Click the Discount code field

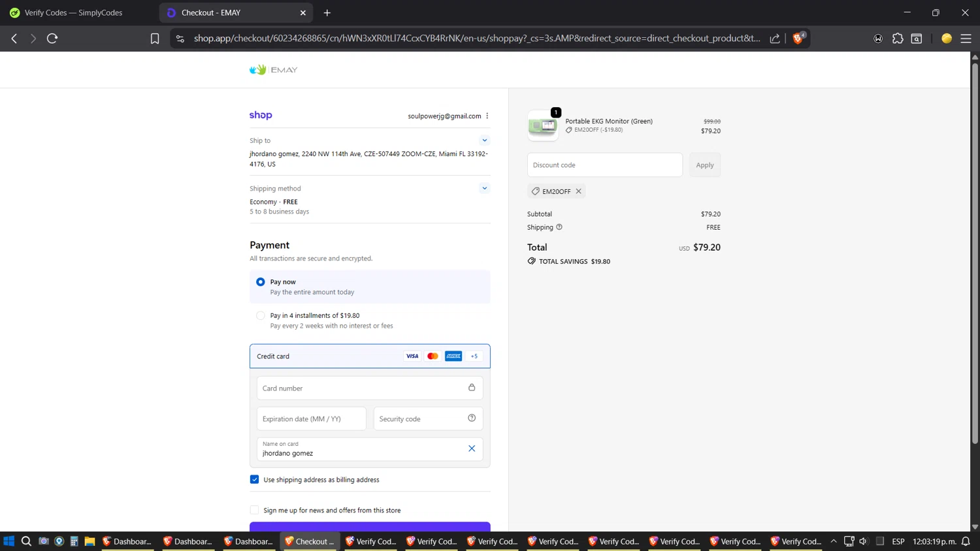point(605,165)
